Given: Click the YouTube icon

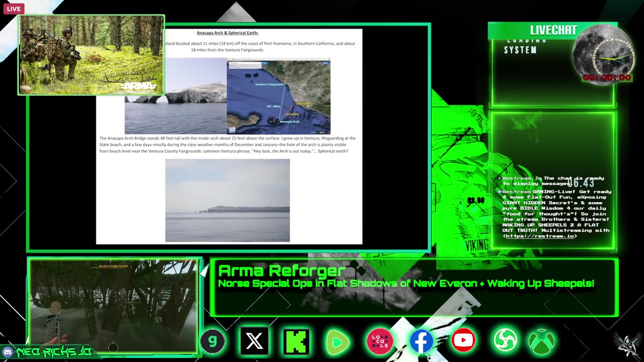Looking at the screenshot, I should click(463, 341).
